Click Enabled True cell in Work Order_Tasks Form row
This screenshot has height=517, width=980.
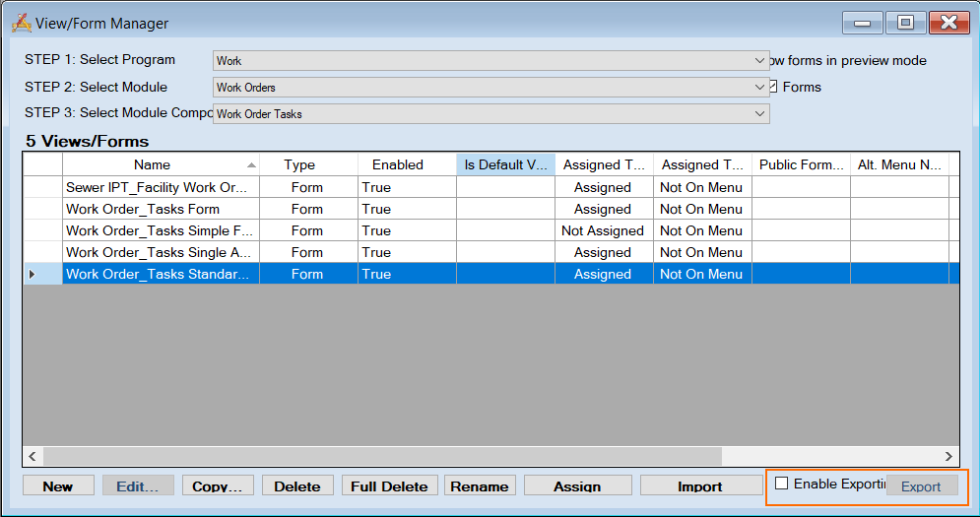[407, 209]
